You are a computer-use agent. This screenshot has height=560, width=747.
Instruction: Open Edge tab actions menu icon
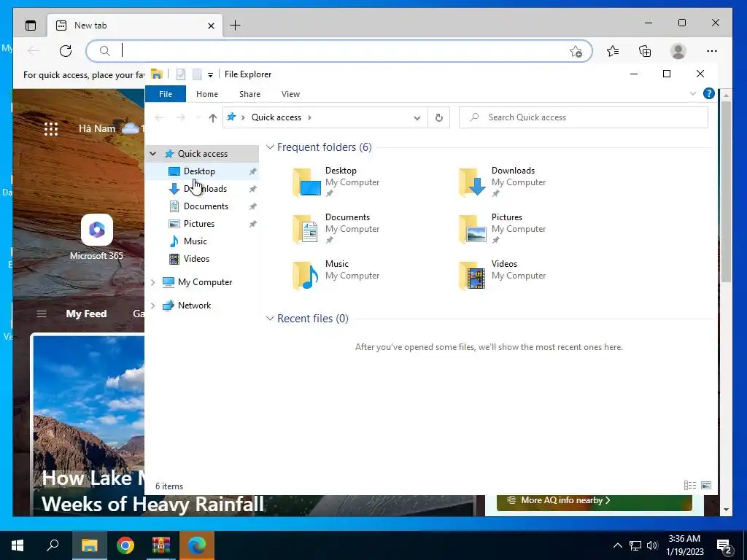click(x=31, y=26)
